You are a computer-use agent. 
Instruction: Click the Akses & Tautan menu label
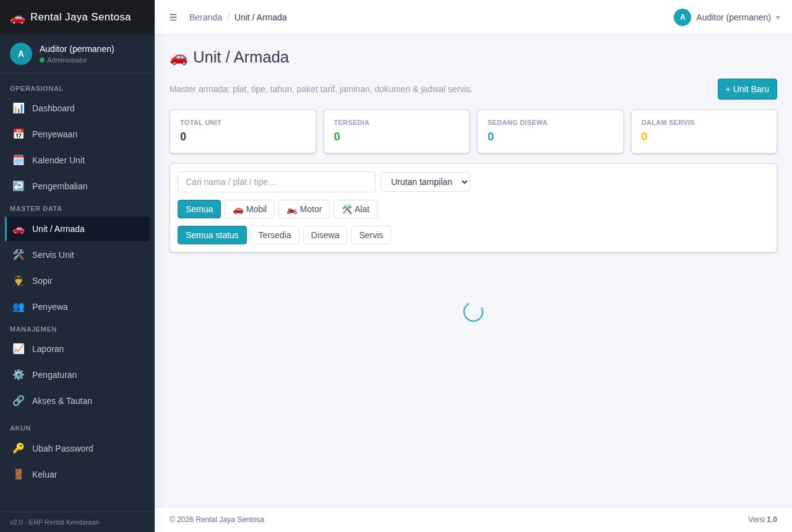(62, 401)
